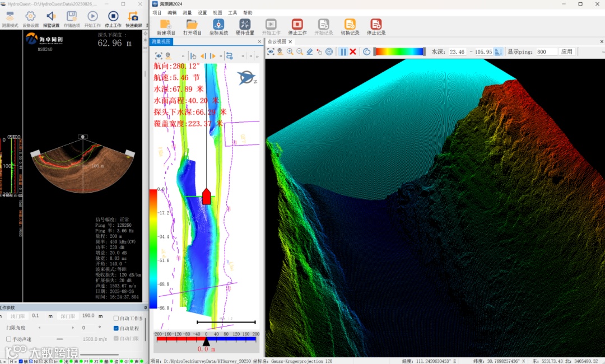Switch to the 点云视图 tab
This screenshot has height=364, width=605.
(x=277, y=41)
